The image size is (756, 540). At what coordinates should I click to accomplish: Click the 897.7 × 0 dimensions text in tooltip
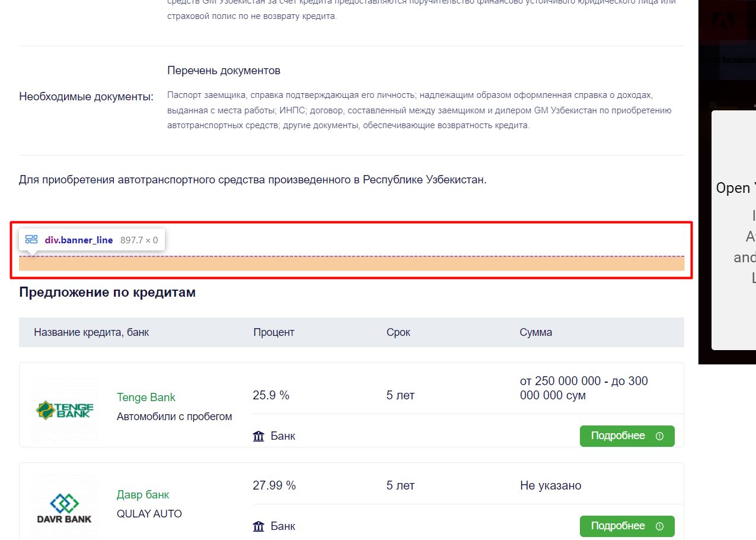coord(139,240)
